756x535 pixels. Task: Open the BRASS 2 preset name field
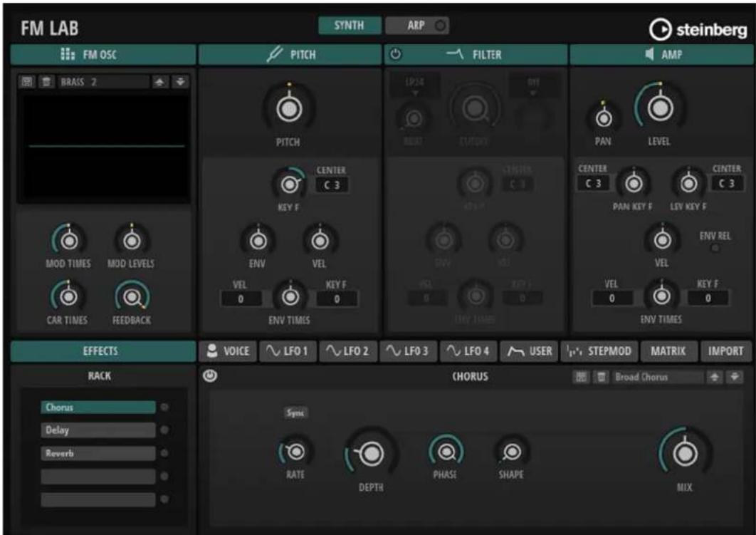pos(104,81)
